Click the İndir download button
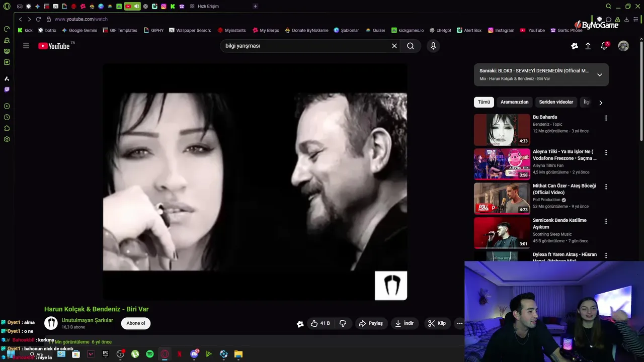Screen dimensions: 644x362 (405, 323)
